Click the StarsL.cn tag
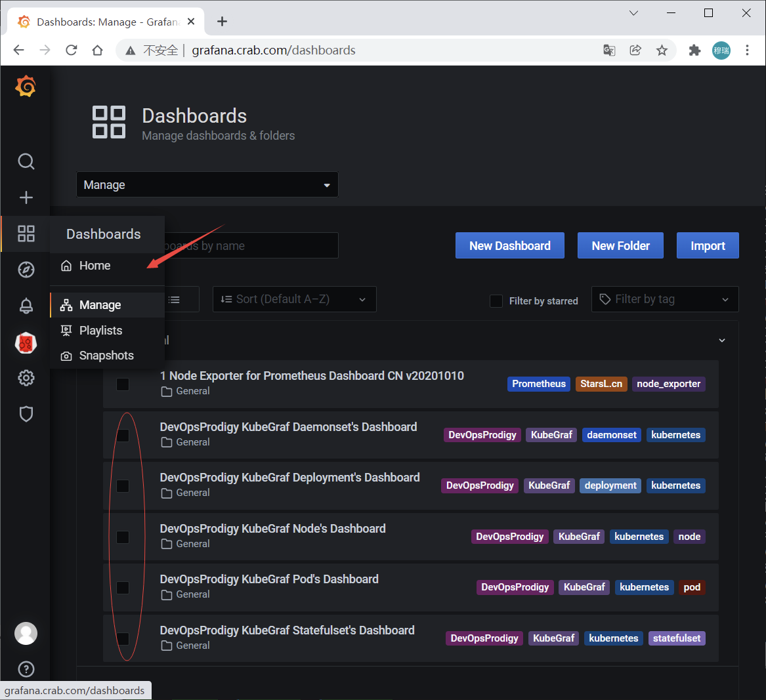 point(601,384)
